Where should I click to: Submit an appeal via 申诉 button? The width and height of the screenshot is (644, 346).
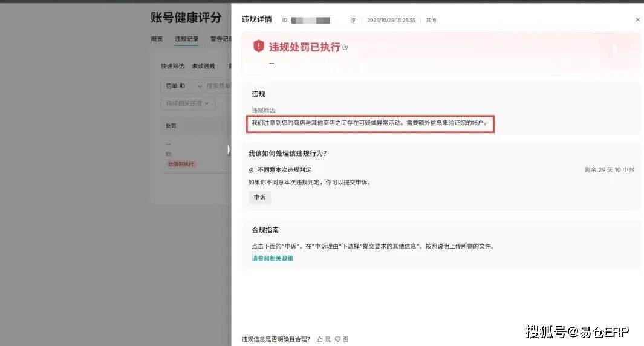coord(259,197)
